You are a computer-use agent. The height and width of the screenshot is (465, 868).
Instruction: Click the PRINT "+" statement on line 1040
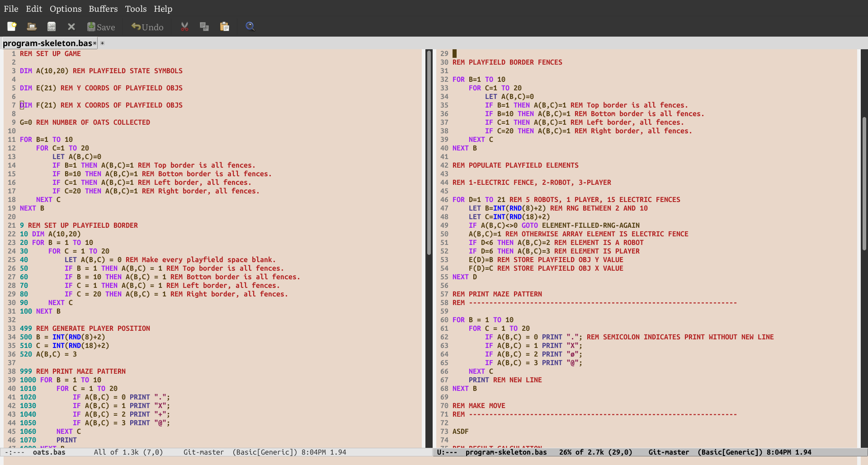point(150,414)
